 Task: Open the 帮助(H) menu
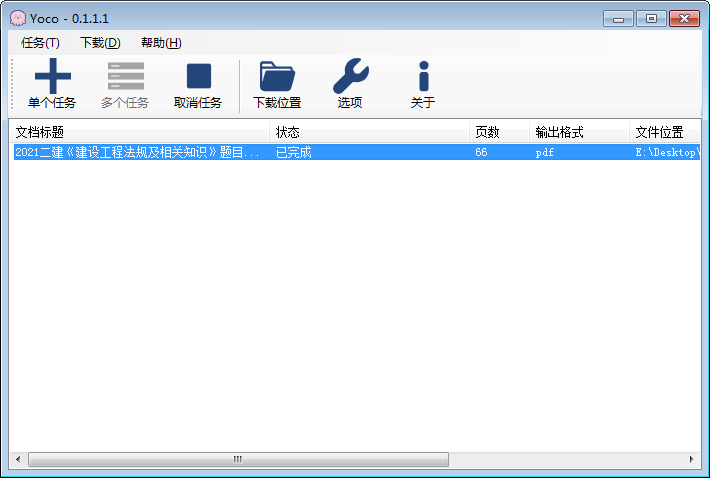[161, 43]
